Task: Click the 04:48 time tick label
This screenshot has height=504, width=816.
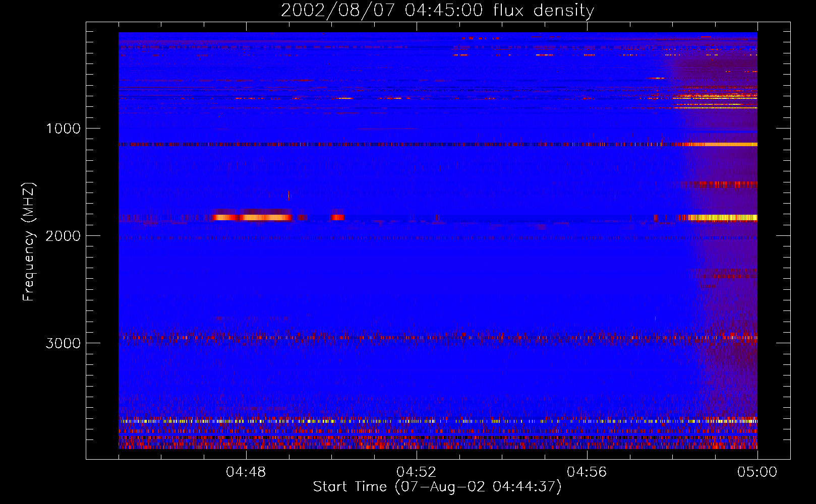Action: 246,472
